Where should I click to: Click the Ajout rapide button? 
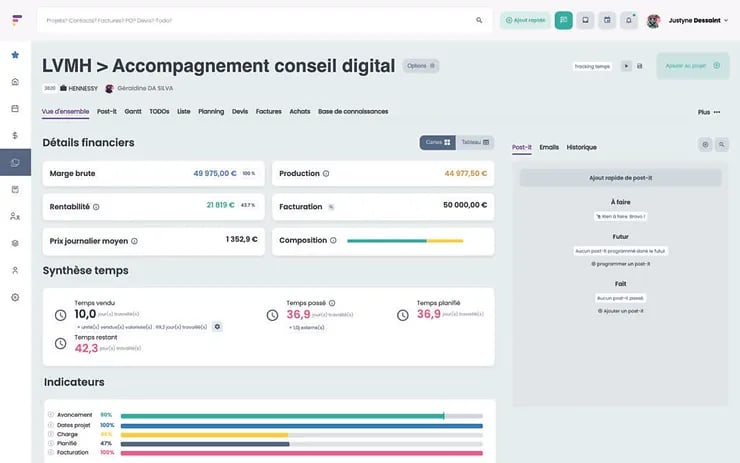(525, 20)
